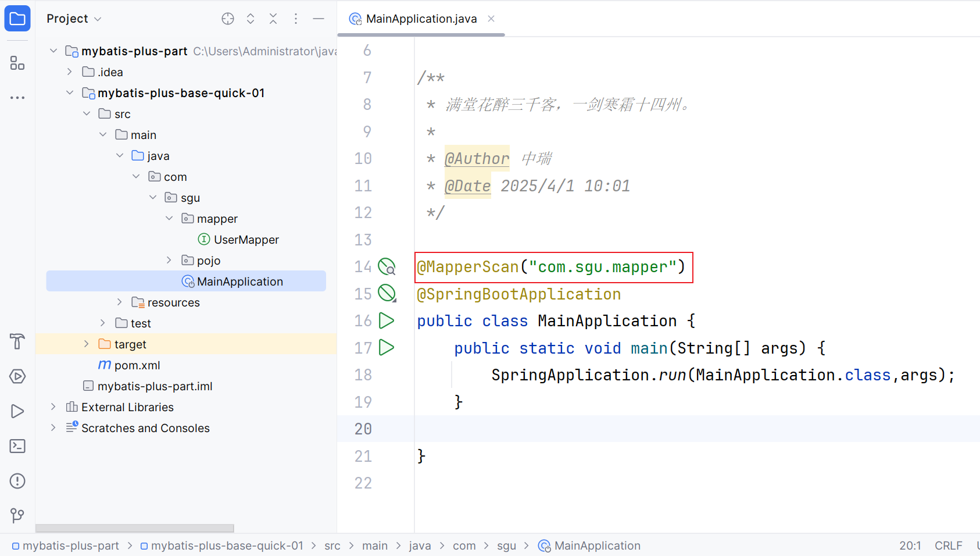Screen dimensions: 980x556
Task: Click the src breadcrumb
Action: coord(332,546)
